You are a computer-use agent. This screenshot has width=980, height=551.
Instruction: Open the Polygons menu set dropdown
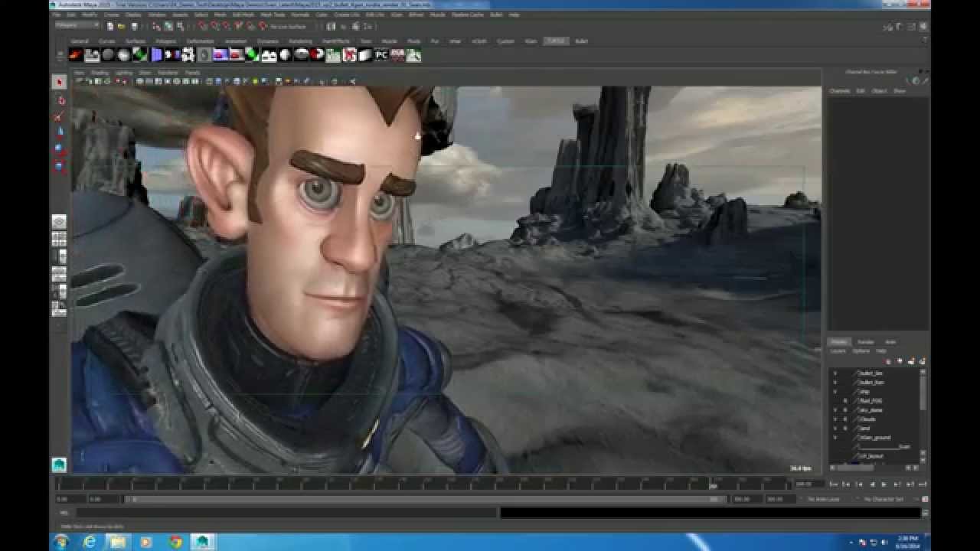tap(77, 25)
